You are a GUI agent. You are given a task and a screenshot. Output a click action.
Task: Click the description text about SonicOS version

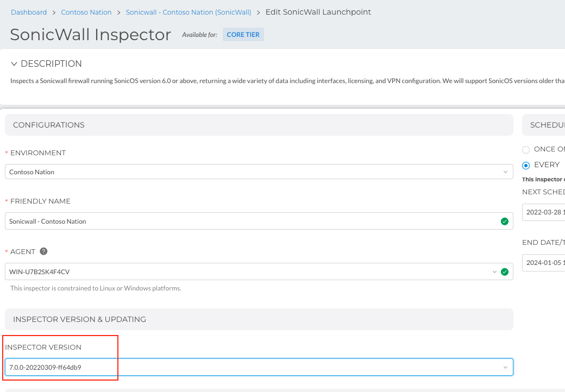pyautogui.click(x=287, y=81)
